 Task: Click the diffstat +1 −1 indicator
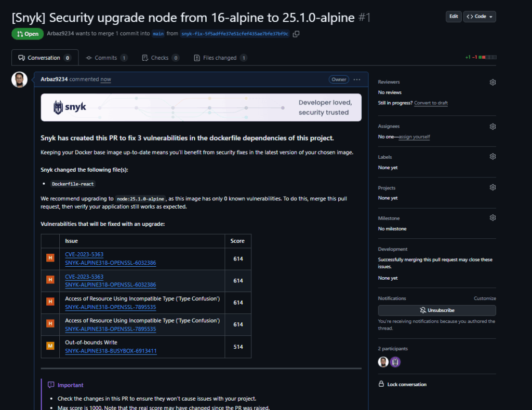pyautogui.click(x=481, y=57)
